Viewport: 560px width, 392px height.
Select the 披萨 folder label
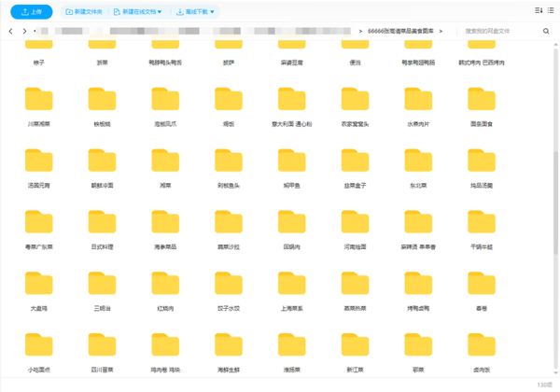point(229,63)
